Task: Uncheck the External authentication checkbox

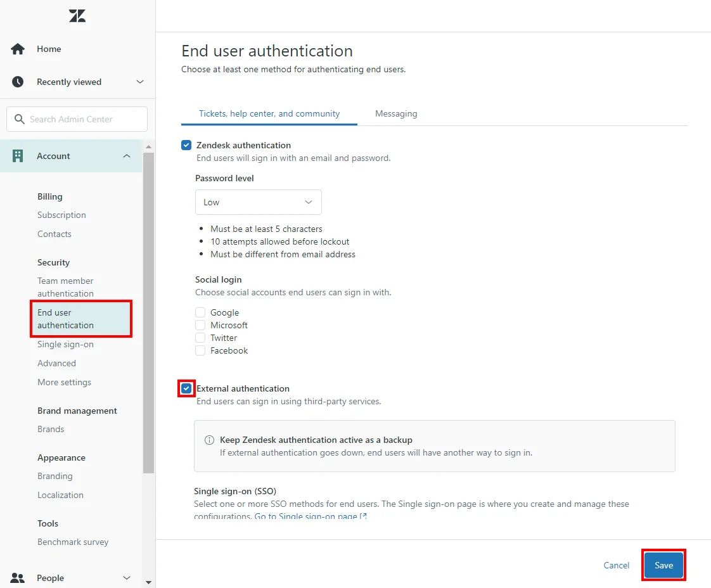Action: [186, 388]
